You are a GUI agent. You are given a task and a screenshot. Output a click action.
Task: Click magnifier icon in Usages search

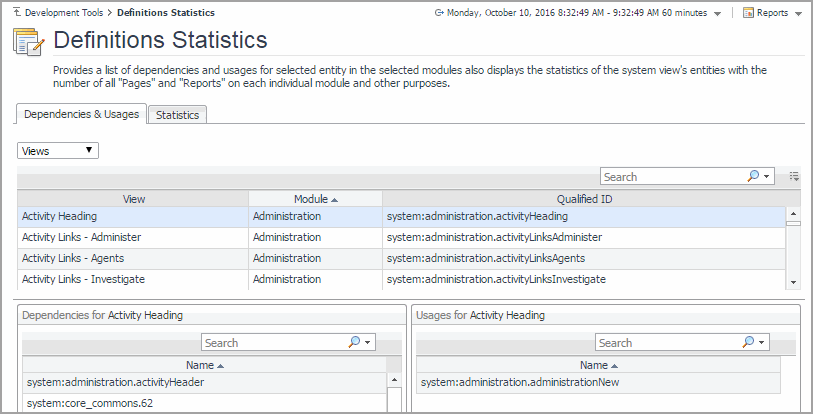point(749,343)
